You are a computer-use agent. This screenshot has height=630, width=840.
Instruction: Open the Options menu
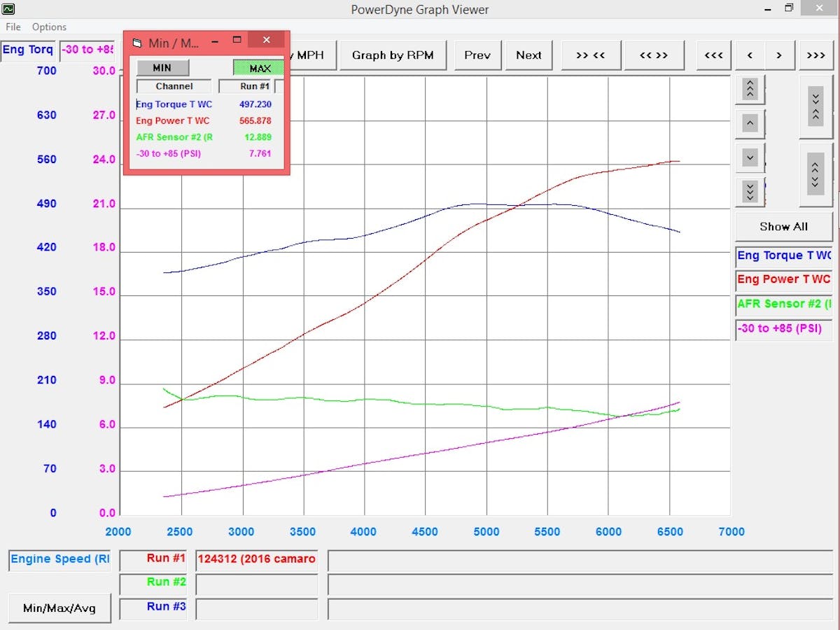tap(49, 27)
